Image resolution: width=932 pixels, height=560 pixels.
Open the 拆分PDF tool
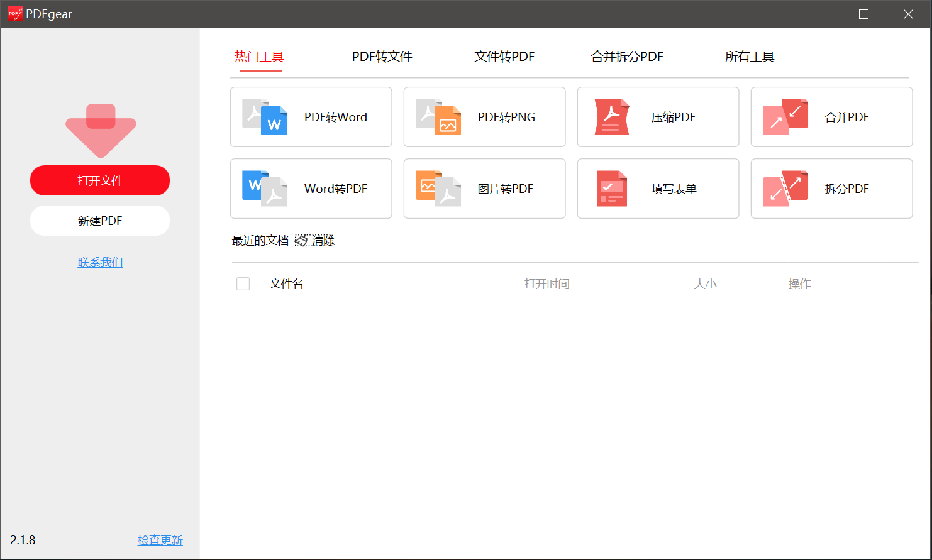(831, 189)
